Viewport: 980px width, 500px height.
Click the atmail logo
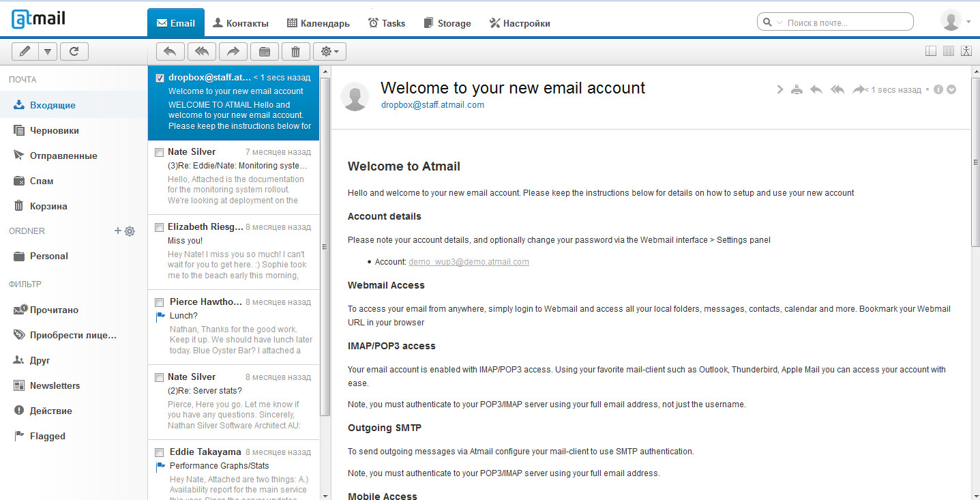[38, 18]
